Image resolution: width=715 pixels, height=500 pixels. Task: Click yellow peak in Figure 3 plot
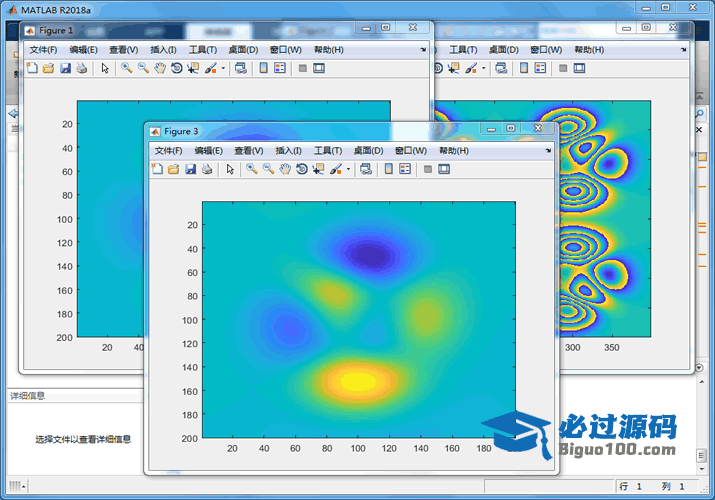[x=356, y=381]
